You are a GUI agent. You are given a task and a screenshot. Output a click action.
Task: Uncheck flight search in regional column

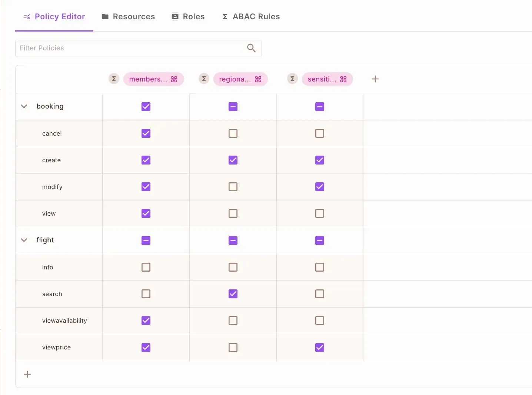coord(233,294)
